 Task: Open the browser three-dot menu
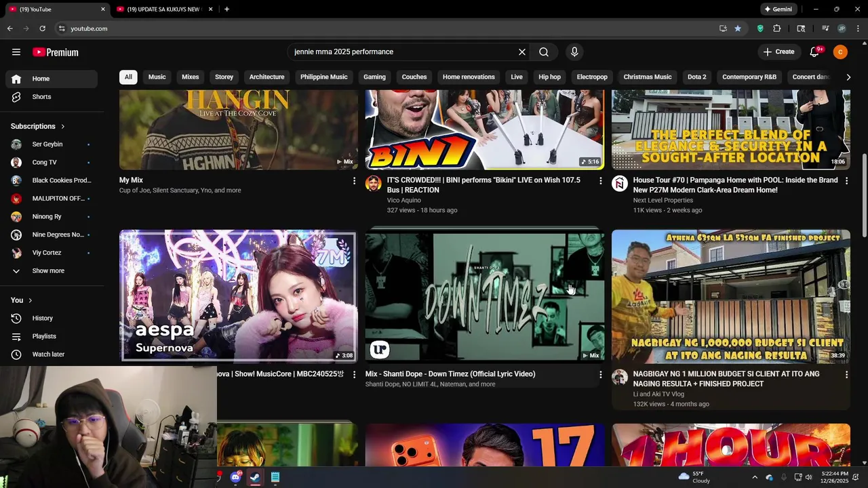pyautogui.click(x=859, y=28)
